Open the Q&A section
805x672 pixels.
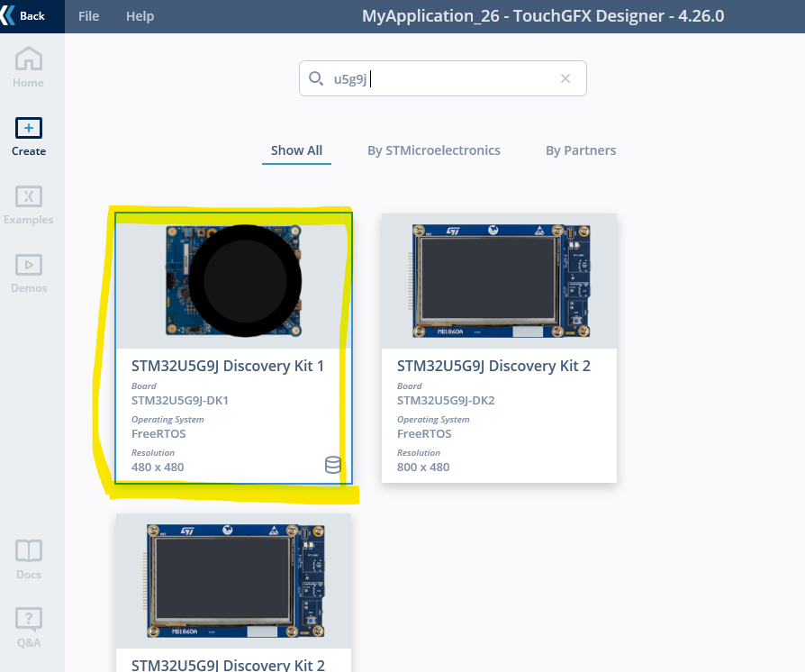pos(28,625)
